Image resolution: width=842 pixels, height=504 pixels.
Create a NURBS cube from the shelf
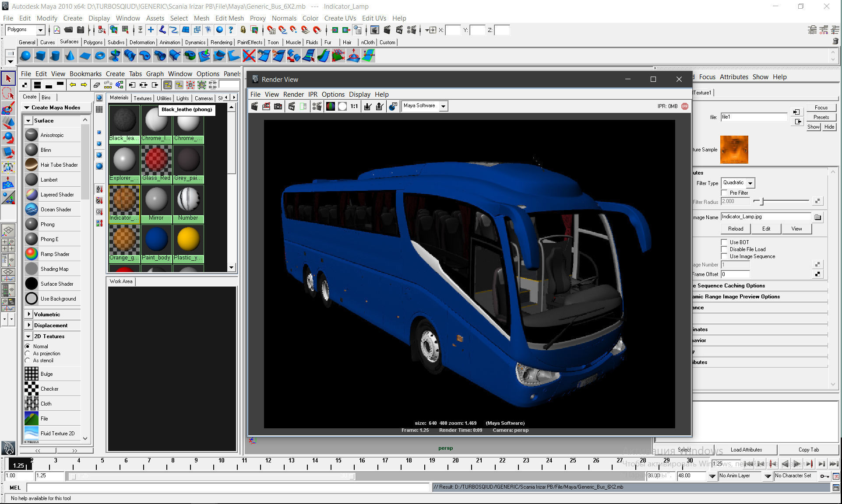tap(41, 56)
